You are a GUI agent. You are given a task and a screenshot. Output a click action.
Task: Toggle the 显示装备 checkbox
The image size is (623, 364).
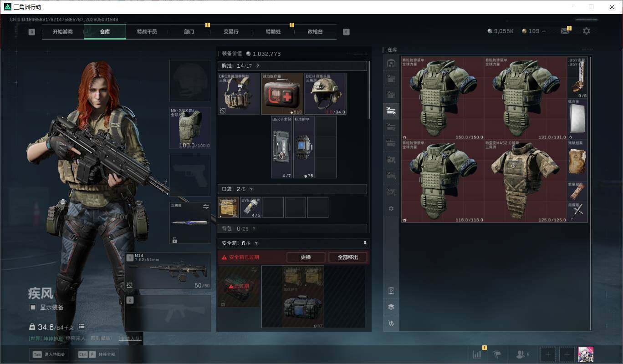click(x=33, y=307)
